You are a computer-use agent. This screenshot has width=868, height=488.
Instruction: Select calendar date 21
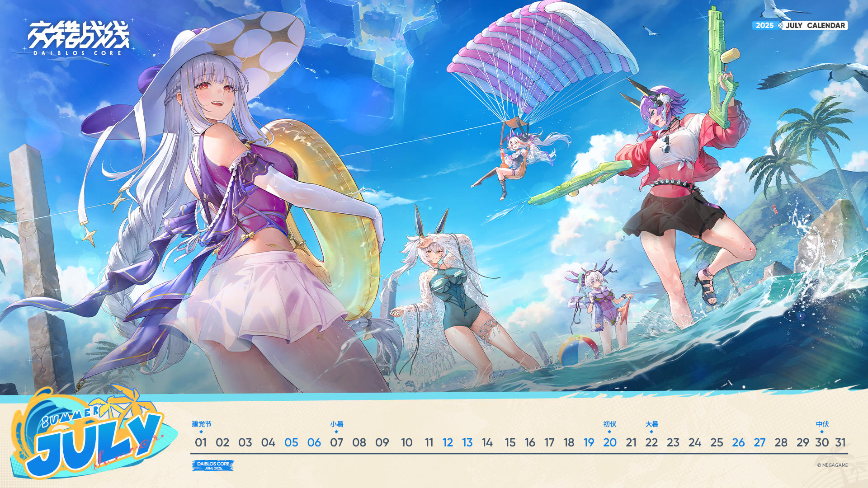coord(631,442)
